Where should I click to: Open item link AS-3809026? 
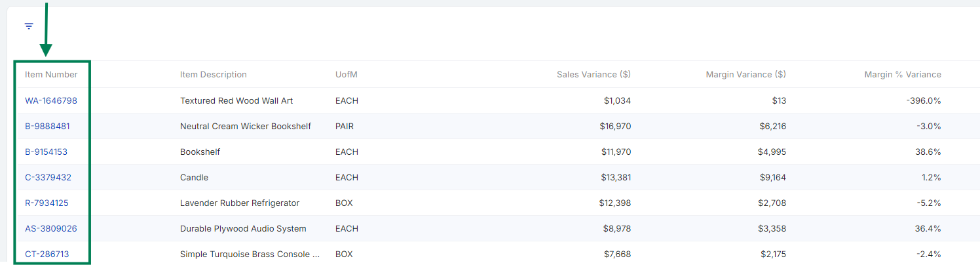[x=51, y=229]
